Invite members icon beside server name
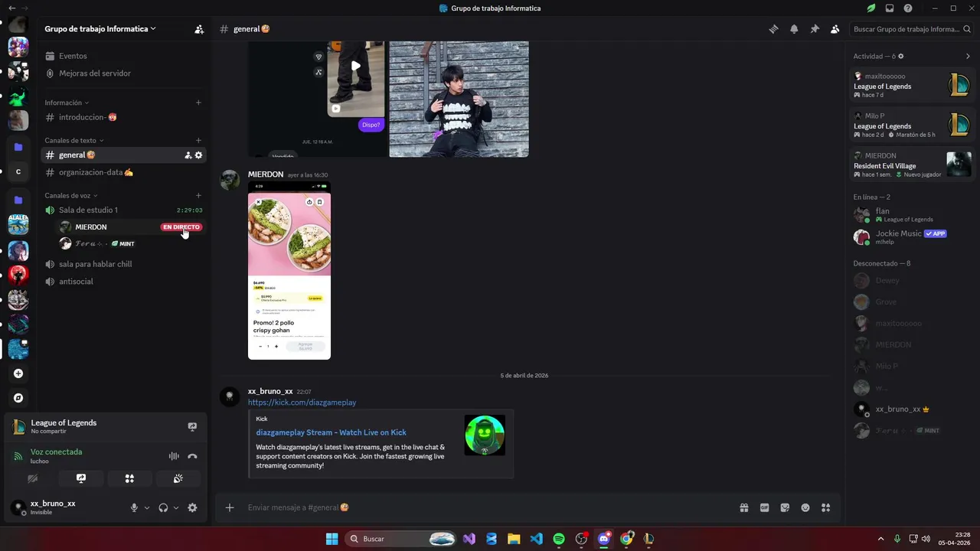The width and height of the screenshot is (980, 551). coord(199,29)
